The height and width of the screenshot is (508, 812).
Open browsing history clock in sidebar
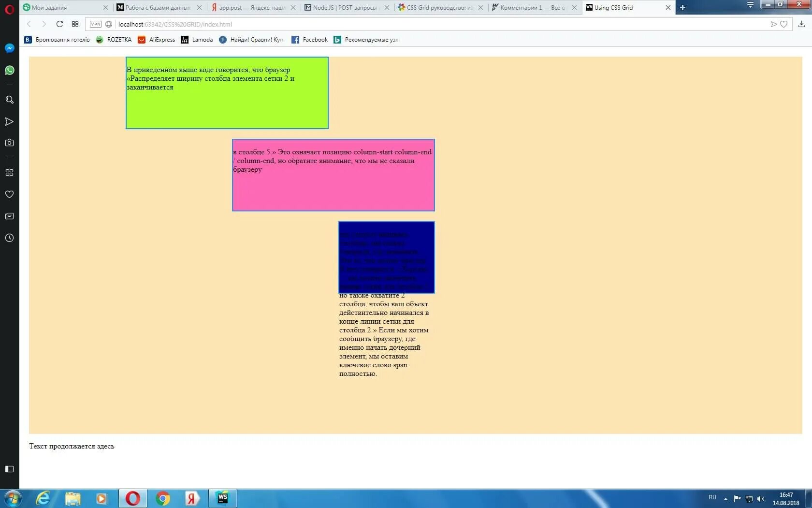point(9,238)
